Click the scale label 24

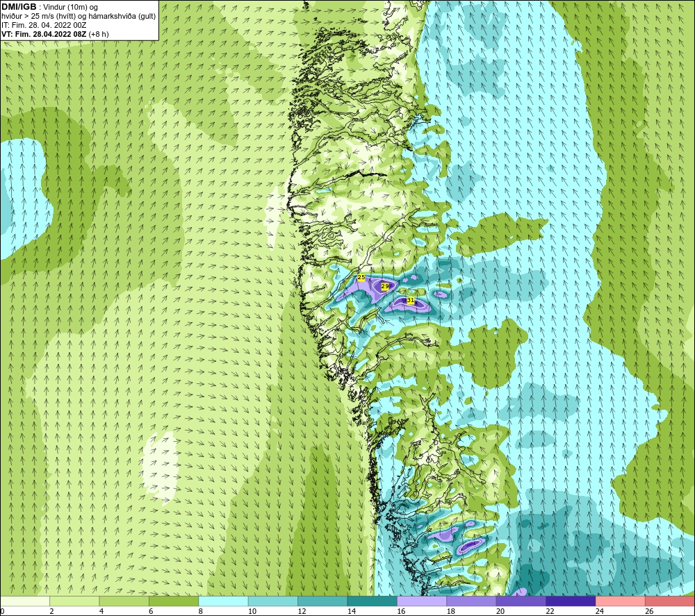600,611
